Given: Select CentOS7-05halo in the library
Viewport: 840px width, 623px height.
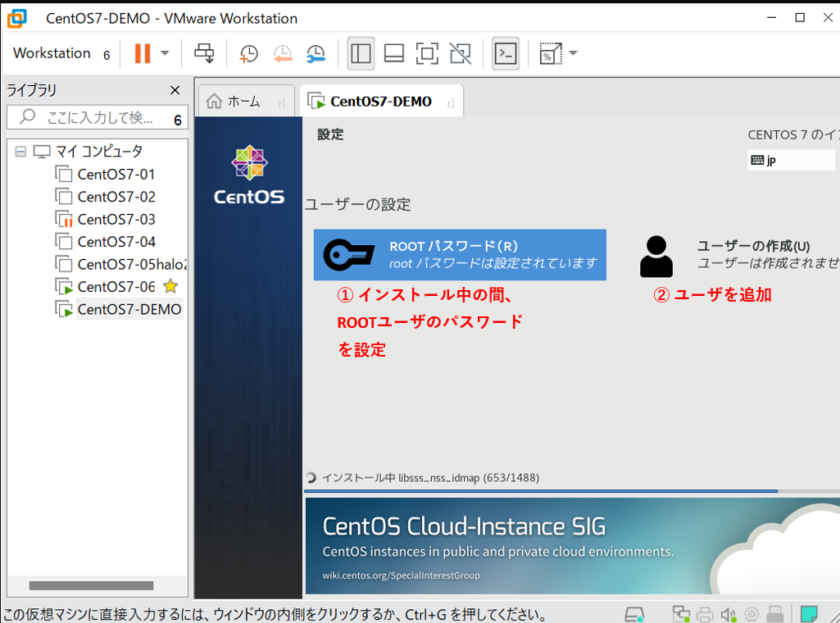Looking at the screenshot, I should [x=132, y=265].
